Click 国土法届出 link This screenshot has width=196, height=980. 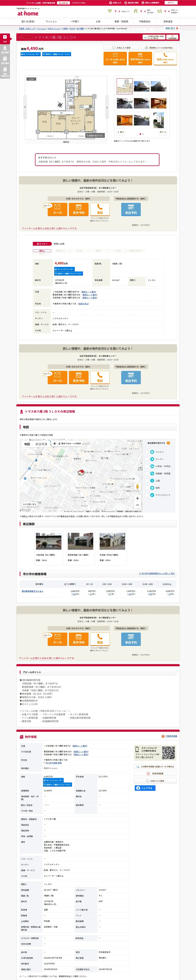coord(81,927)
